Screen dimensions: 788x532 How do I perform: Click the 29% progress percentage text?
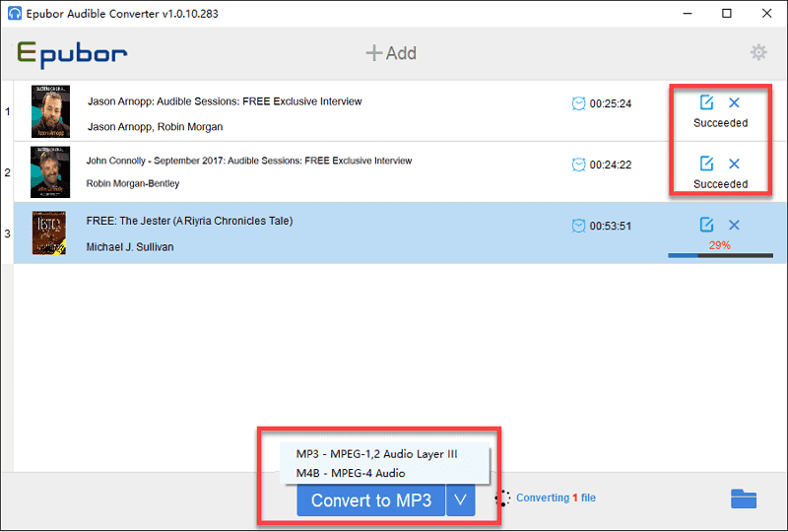pyautogui.click(x=720, y=245)
